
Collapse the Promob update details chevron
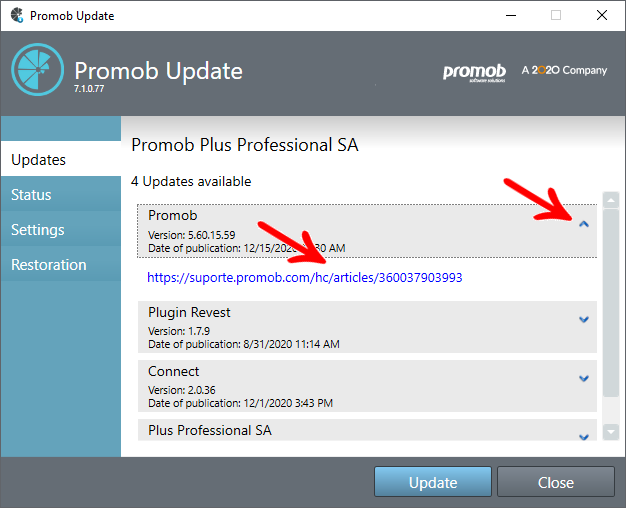pos(584,224)
